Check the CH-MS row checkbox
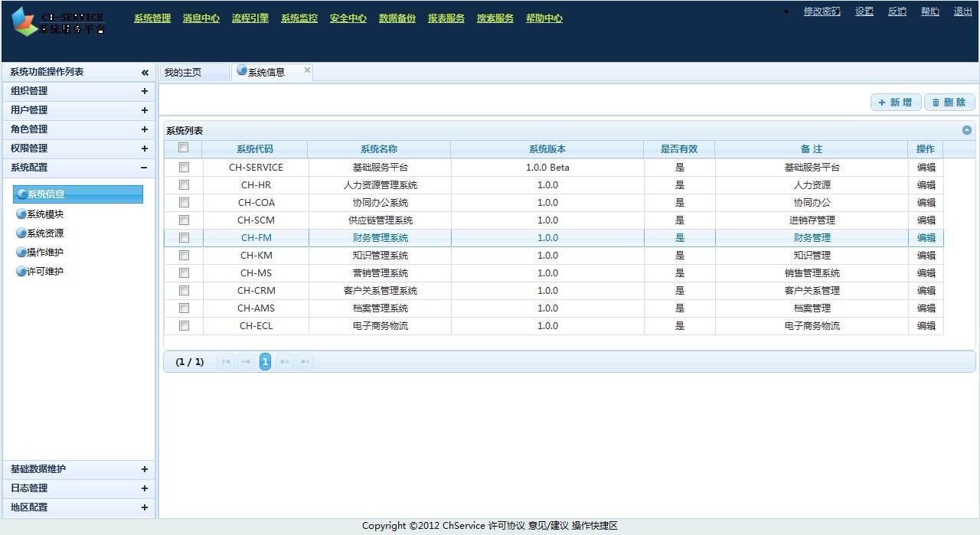 coord(184,272)
